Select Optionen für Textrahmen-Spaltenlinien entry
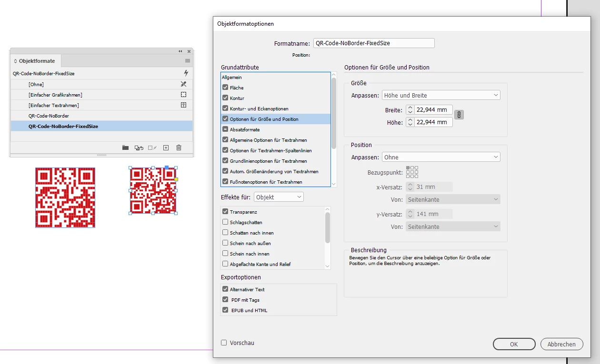 point(276,150)
